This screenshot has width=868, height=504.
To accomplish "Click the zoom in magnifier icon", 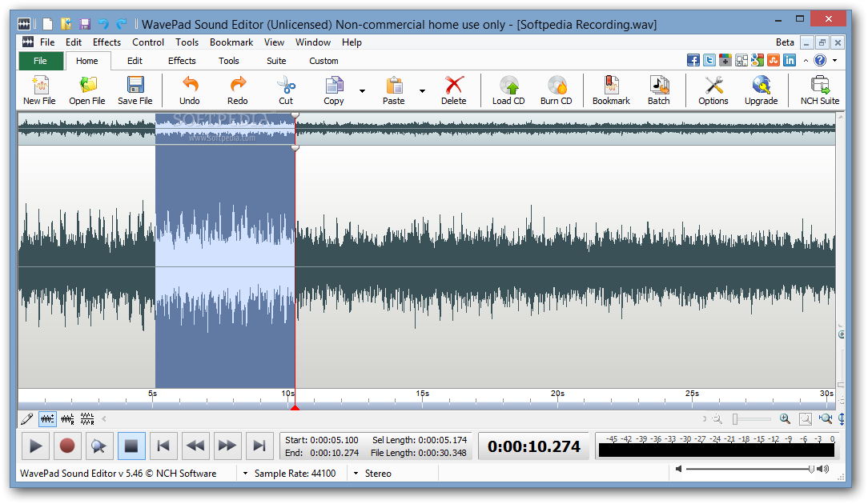I will 785,419.
